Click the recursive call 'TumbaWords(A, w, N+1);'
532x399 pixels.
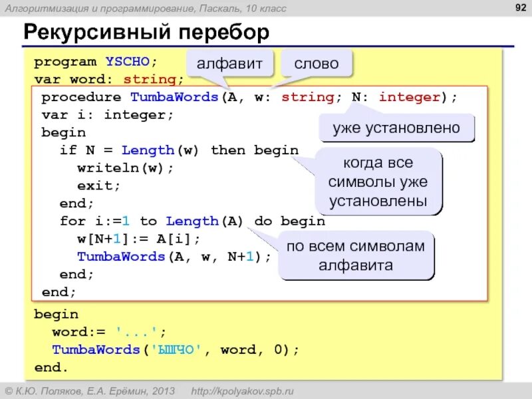[x=174, y=257]
